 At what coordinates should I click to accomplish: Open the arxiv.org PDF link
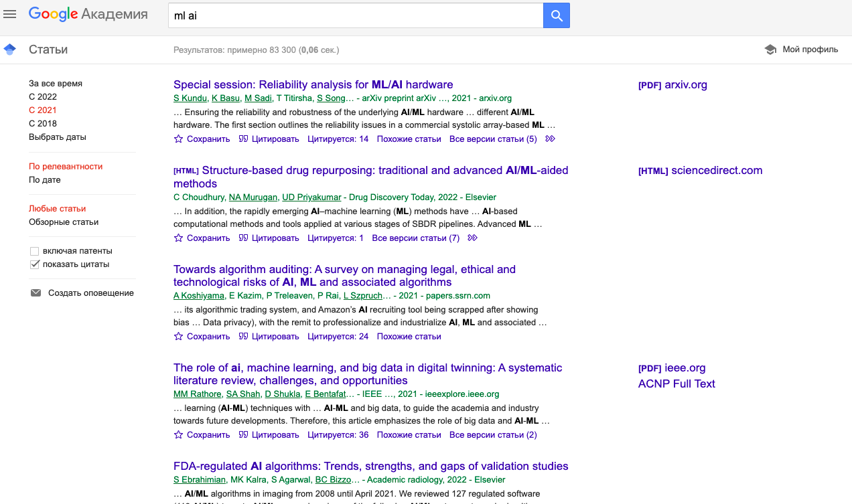[x=672, y=85]
